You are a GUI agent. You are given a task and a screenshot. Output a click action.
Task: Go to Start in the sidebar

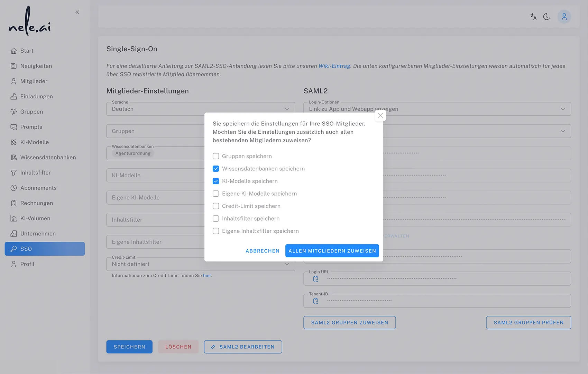(45, 51)
